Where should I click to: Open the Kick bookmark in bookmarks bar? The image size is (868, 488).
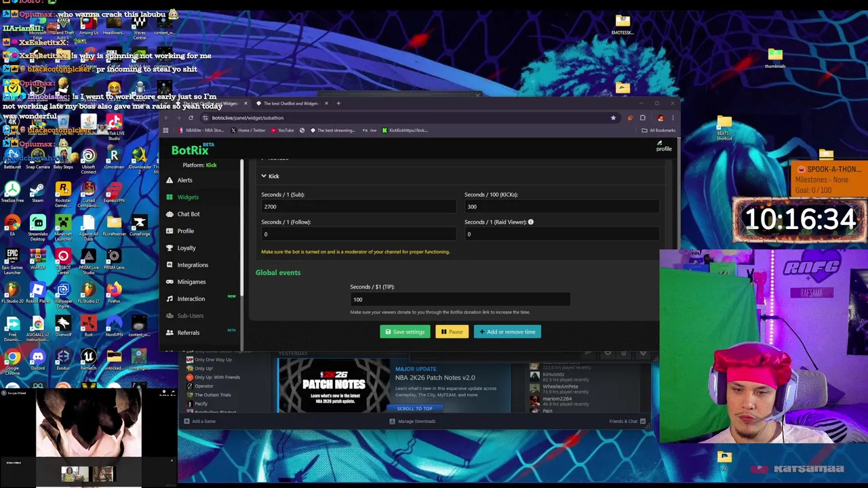click(x=406, y=130)
